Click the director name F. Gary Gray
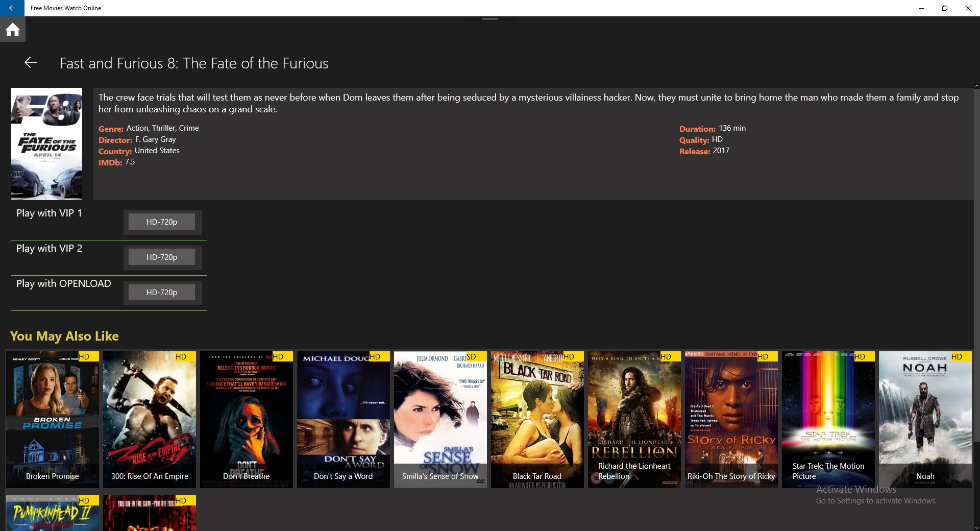 tap(156, 139)
